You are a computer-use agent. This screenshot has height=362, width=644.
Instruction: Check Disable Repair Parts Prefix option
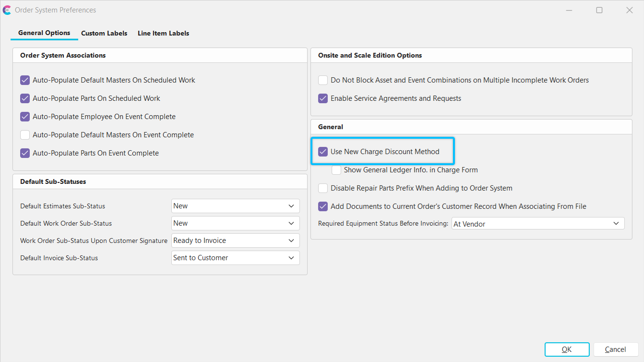click(x=323, y=188)
